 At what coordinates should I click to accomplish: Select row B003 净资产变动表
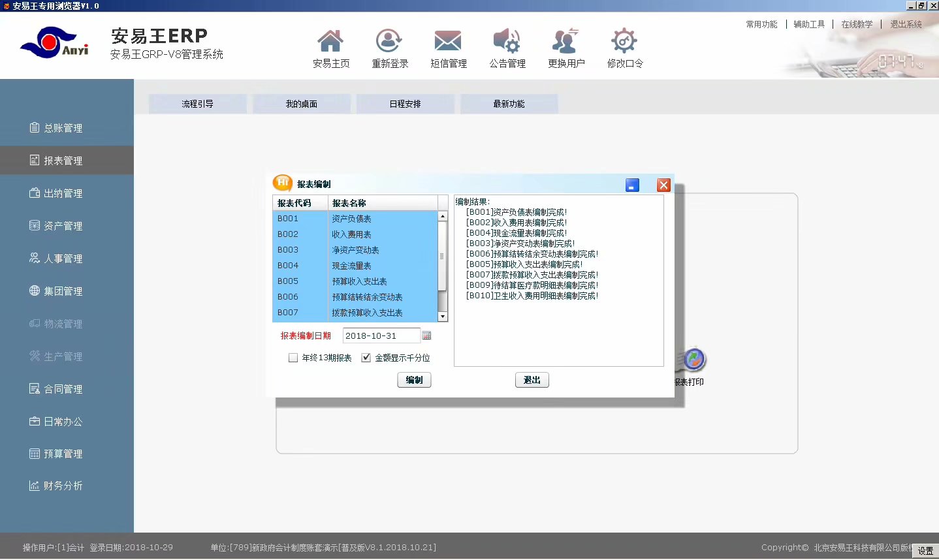click(x=355, y=250)
